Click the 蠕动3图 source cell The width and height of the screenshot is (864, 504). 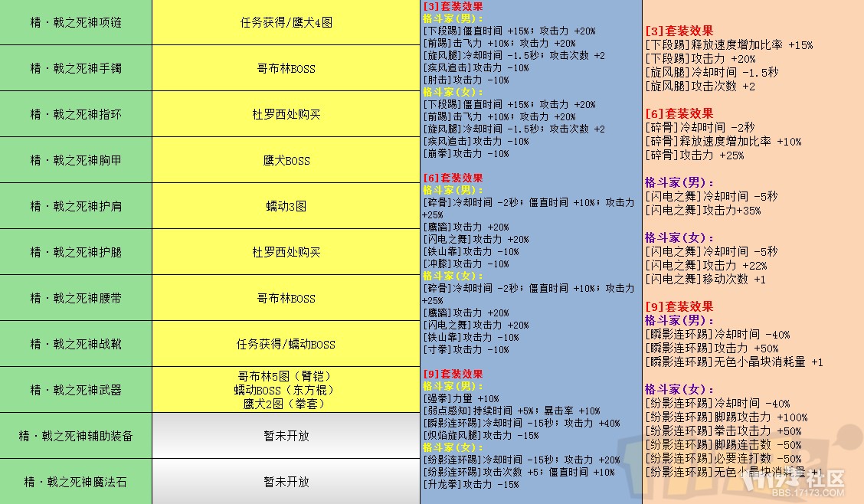pyautogui.click(x=286, y=206)
